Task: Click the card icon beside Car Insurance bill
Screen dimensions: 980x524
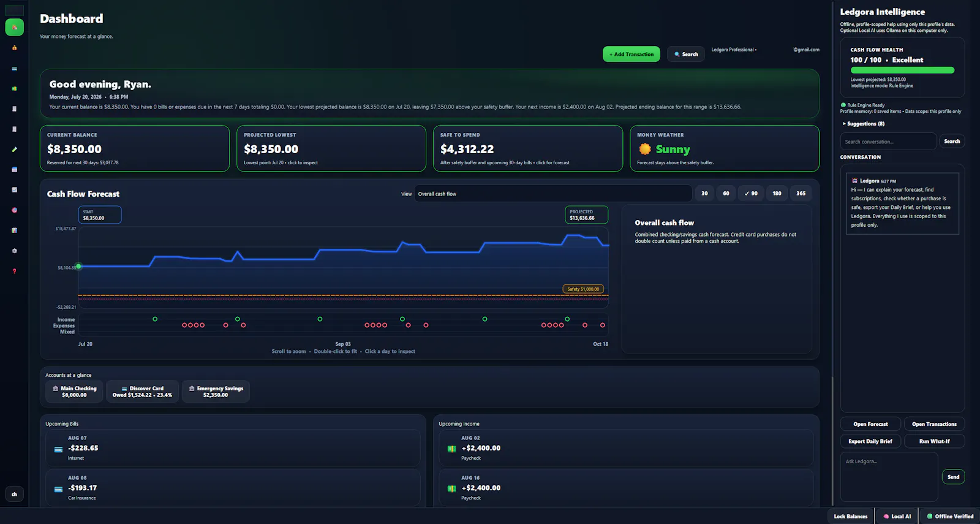Action: pos(58,490)
